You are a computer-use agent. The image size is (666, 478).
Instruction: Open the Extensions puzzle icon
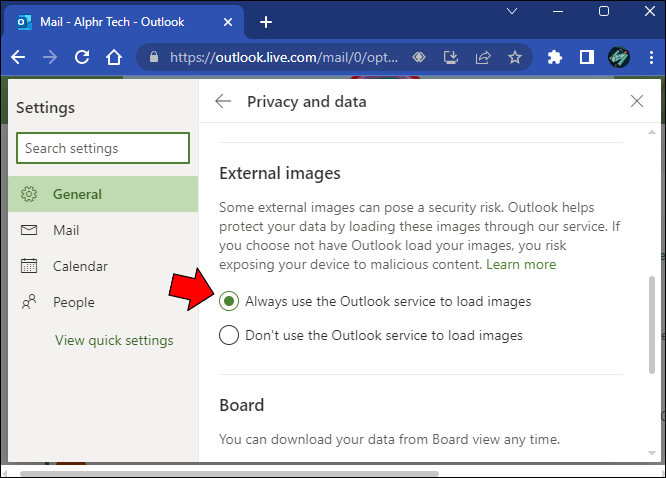555,57
